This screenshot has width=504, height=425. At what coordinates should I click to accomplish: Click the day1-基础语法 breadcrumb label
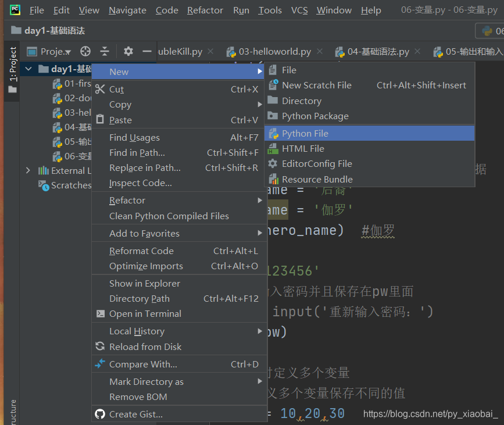[x=55, y=31]
